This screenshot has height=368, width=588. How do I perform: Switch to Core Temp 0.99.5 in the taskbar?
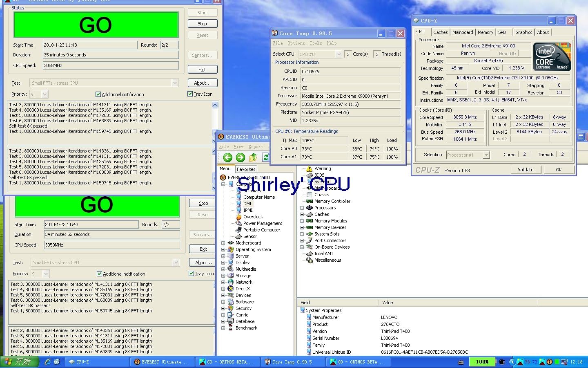click(x=292, y=362)
